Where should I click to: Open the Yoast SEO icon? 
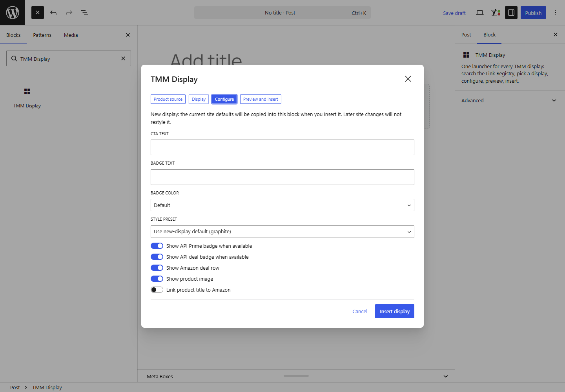coord(495,13)
